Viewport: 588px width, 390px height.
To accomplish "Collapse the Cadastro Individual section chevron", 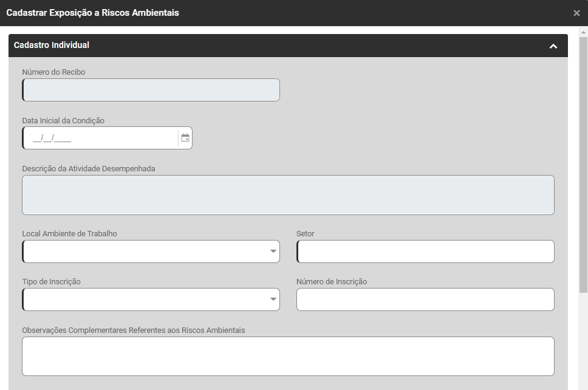I will (x=553, y=46).
